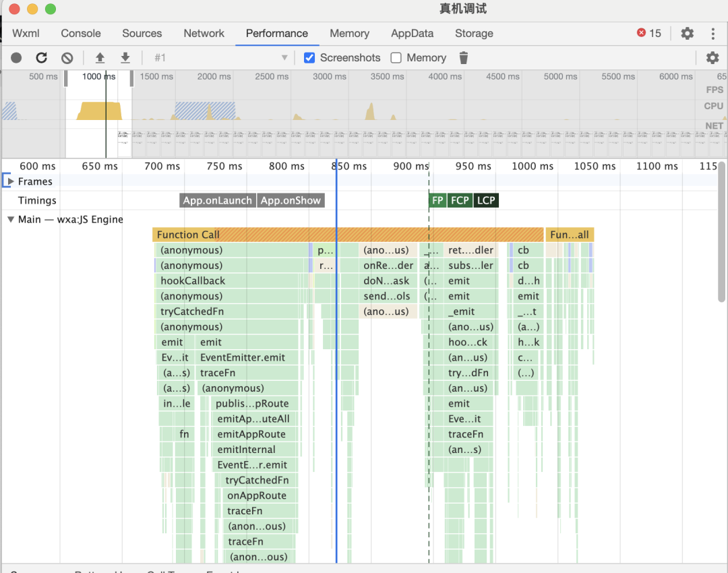Toggle the Screenshots checkbox
728x573 pixels.
click(x=309, y=57)
